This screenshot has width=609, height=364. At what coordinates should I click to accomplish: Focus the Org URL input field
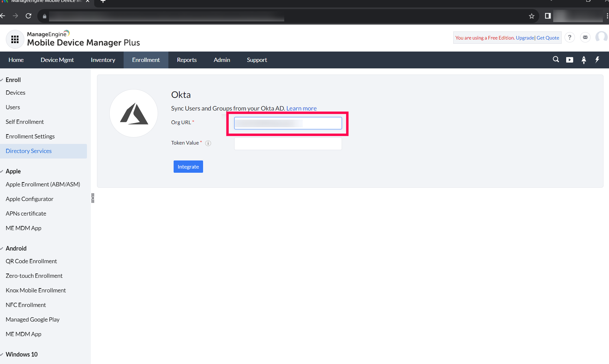point(288,123)
